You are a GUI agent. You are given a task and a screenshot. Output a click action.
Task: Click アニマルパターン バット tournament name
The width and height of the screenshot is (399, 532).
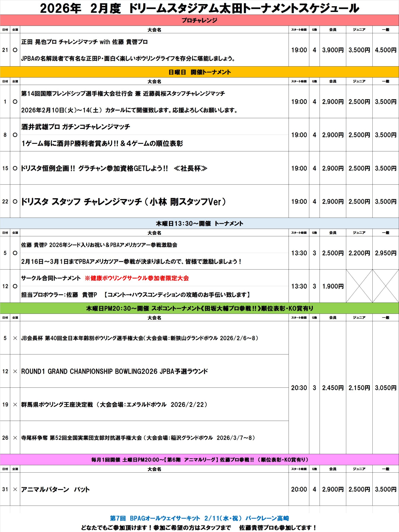click(55, 489)
